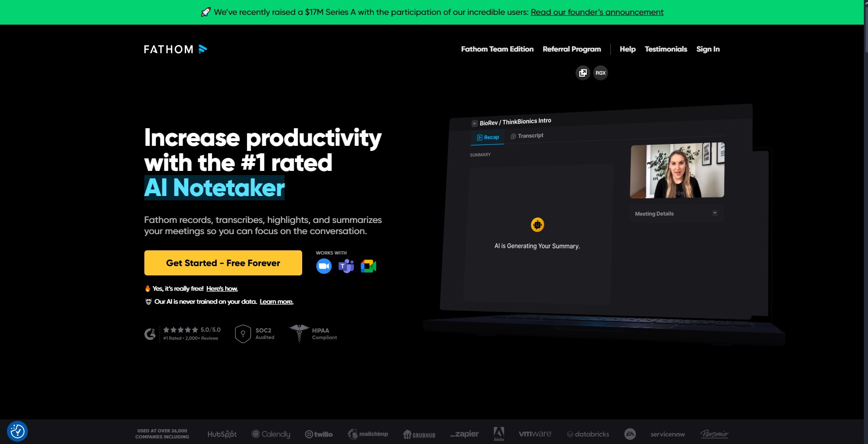Viewport: 868px width, 444px height.
Task: Click the Adobe logo
Action: [499, 434]
